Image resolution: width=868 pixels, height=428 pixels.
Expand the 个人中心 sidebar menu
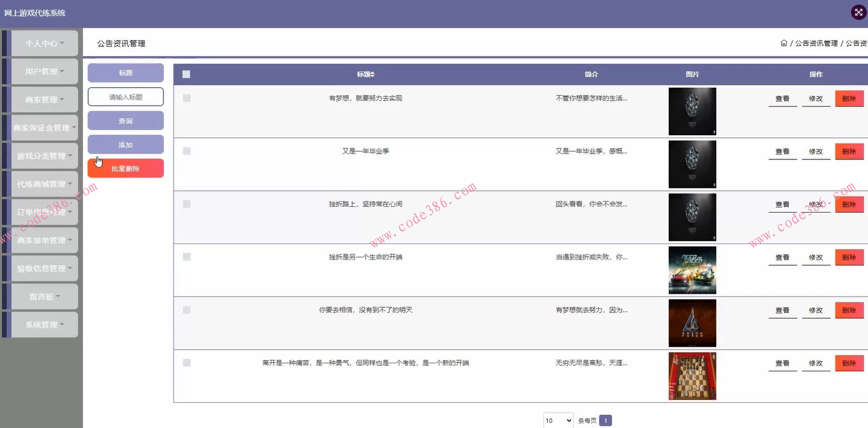tap(45, 44)
